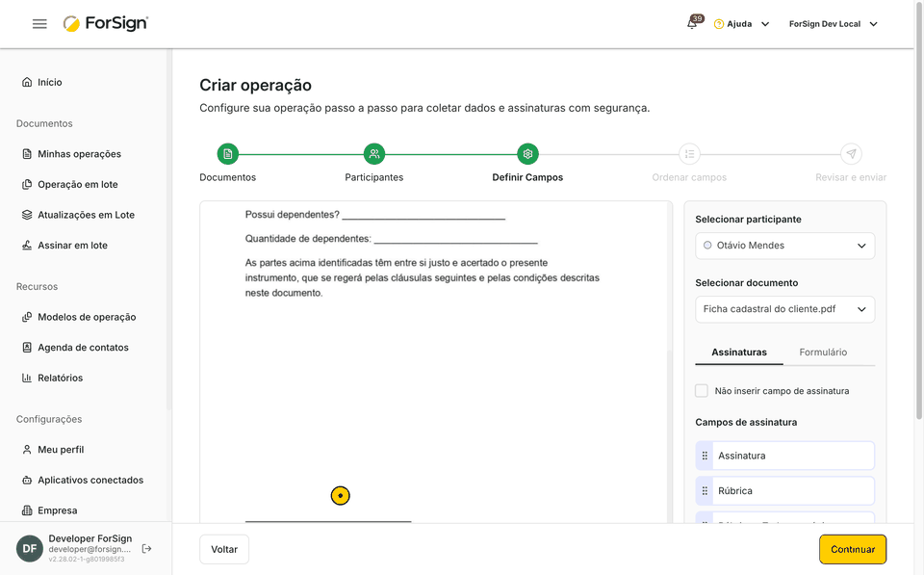Open ForSign Dev Local account dropdown
924x575 pixels.
pyautogui.click(x=834, y=24)
